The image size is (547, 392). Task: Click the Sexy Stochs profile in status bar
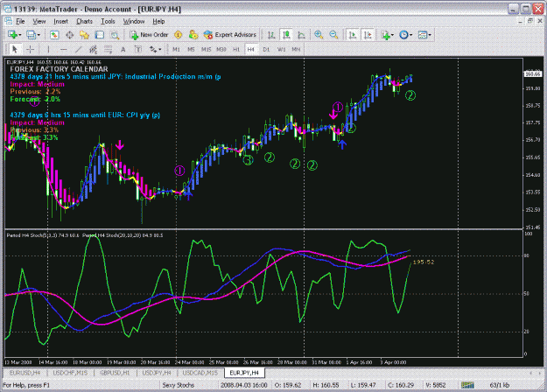point(178,385)
